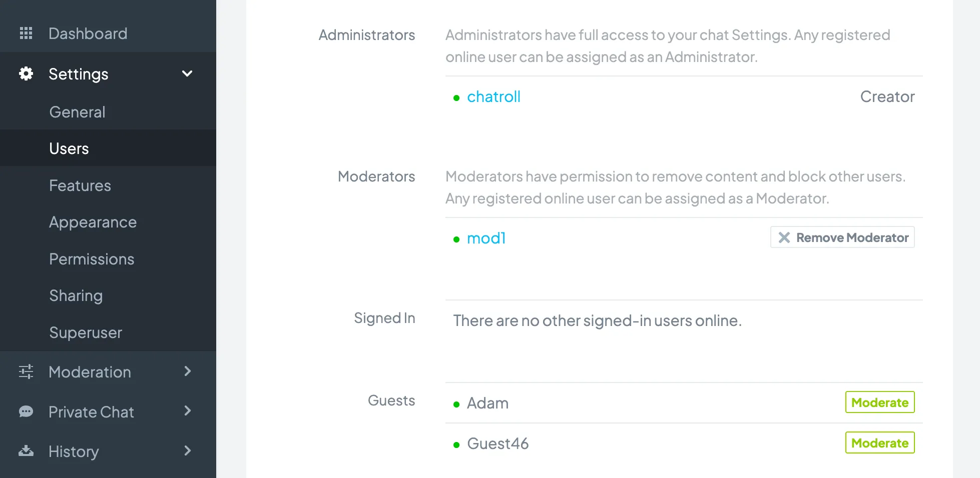The width and height of the screenshot is (980, 478).
Task: Click the green status dot beside Adam
Action: tap(456, 404)
